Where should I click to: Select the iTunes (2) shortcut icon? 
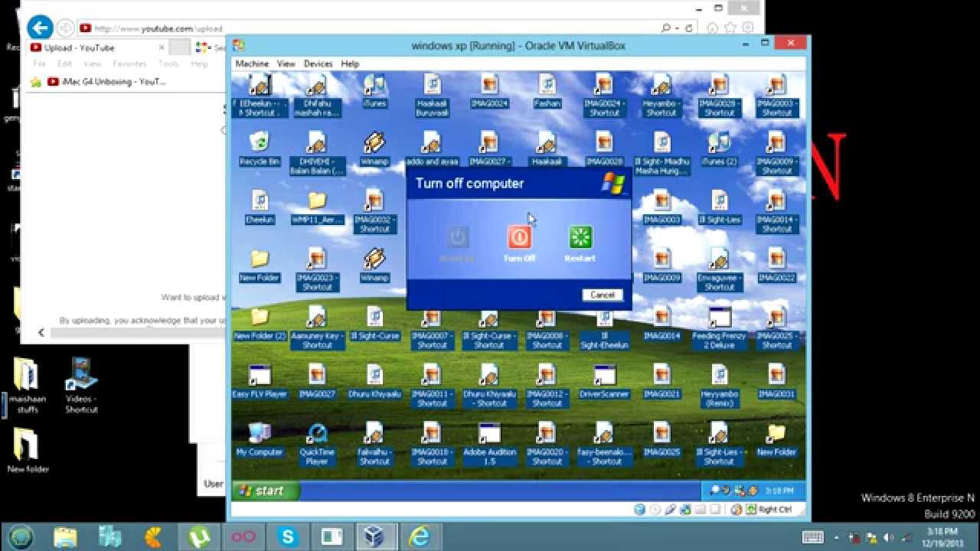pyautogui.click(x=719, y=148)
